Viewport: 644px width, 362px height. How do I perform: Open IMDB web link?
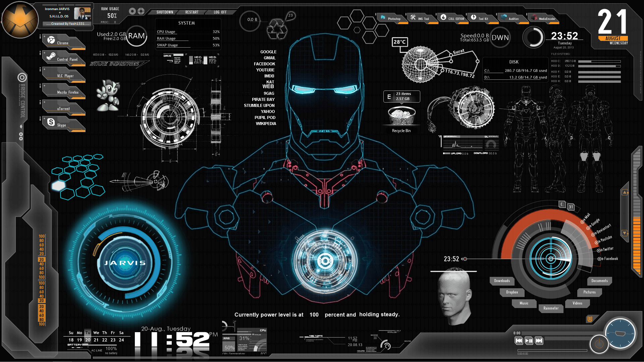[x=269, y=76]
